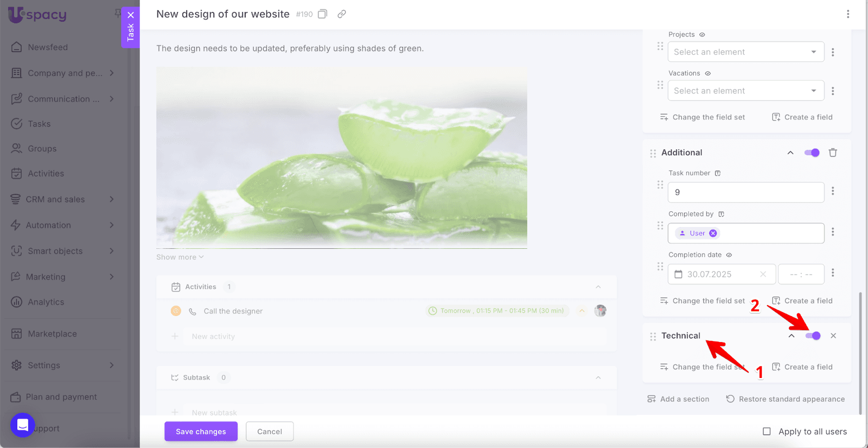This screenshot has height=448, width=868.
Task: Click the copy task number icon
Action: [322, 14]
